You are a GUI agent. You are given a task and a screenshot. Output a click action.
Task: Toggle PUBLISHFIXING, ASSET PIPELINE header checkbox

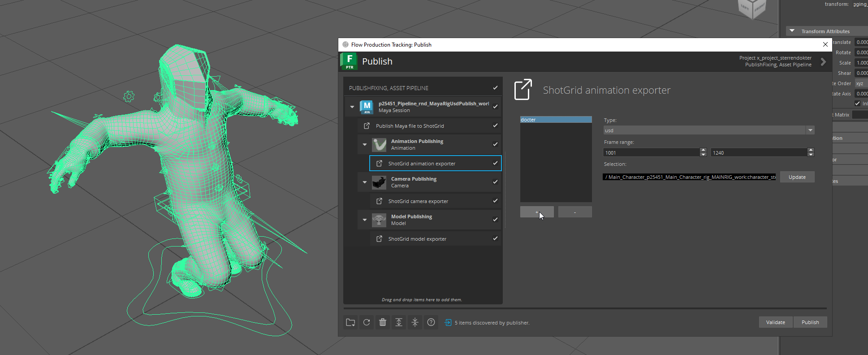(x=495, y=88)
